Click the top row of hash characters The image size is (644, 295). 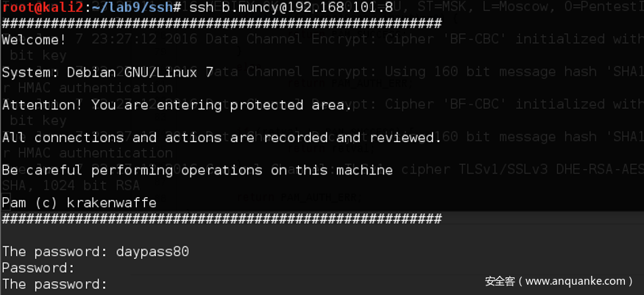221,24
